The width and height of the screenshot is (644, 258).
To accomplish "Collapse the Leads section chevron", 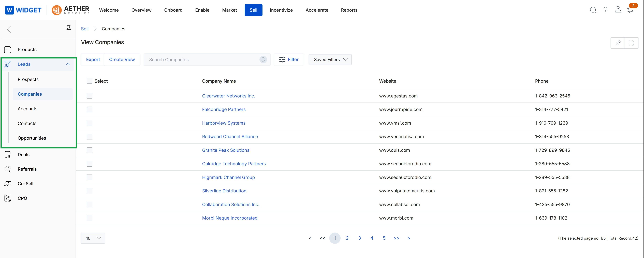I will point(68,64).
